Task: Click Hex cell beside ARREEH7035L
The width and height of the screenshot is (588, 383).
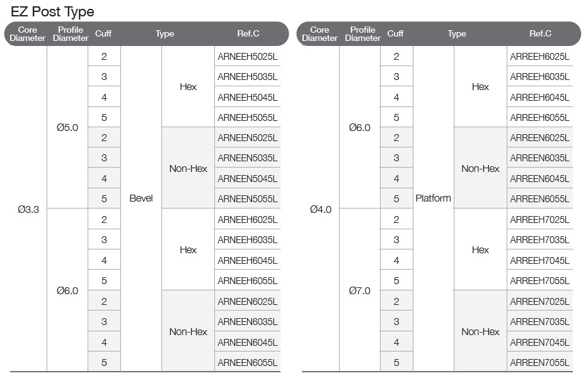Action: click(x=480, y=249)
